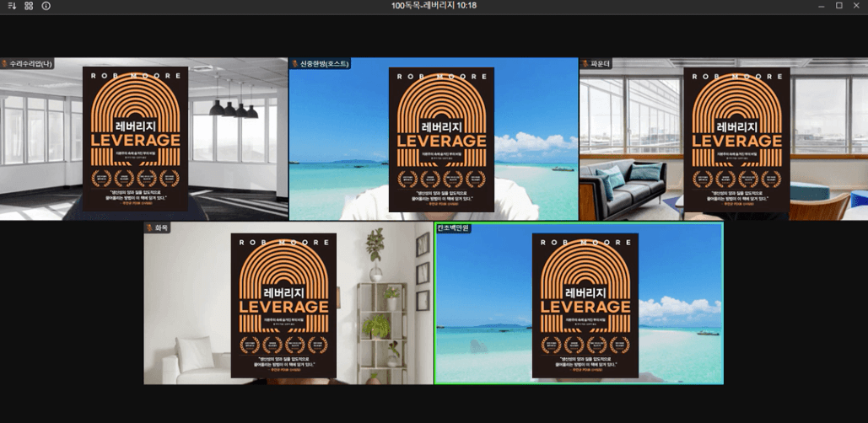This screenshot has height=423, width=868.
Task: Select the 화목 video tile
Action: coord(288,303)
